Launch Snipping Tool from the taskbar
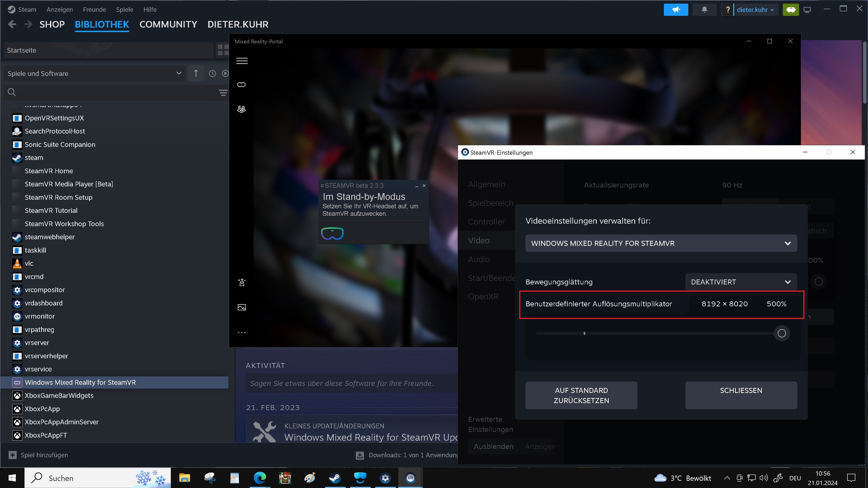Screen dimensions: 868x488 coord(210,478)
